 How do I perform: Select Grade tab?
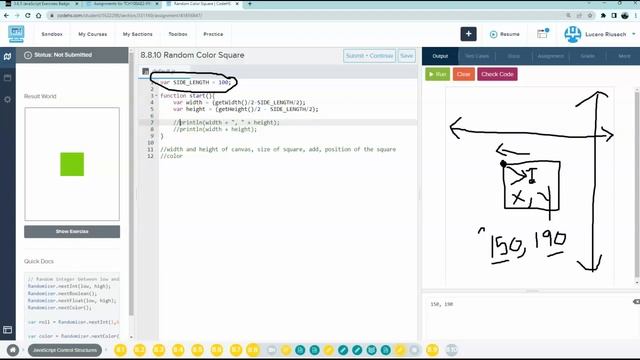tap(588, 56)
